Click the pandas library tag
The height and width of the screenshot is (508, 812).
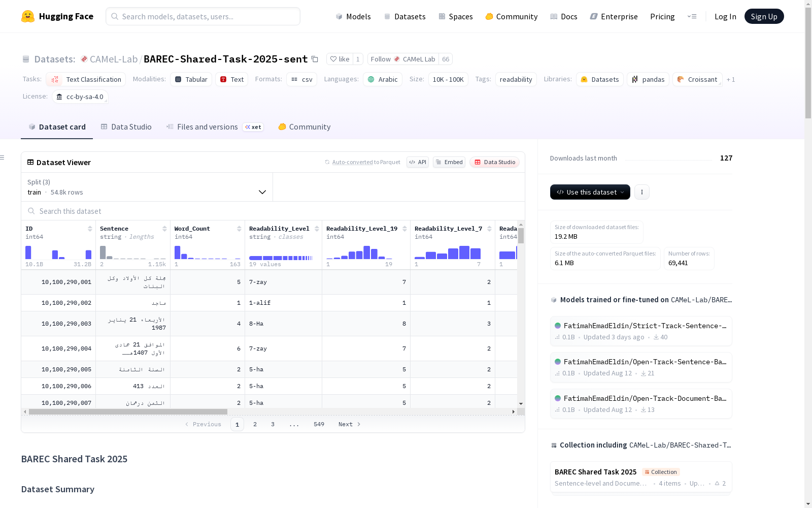pyautogui.click(x=648, y=79)
